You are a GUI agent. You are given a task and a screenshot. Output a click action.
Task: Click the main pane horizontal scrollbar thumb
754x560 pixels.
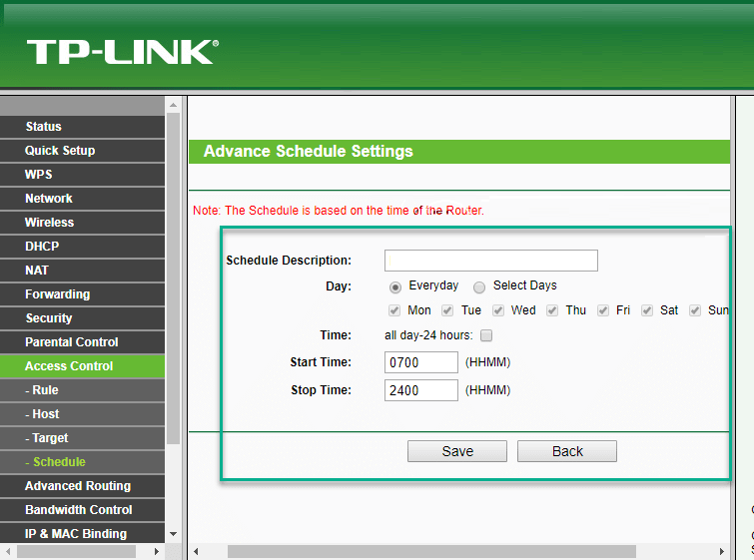pyautogui.click(x=431, y=551)
